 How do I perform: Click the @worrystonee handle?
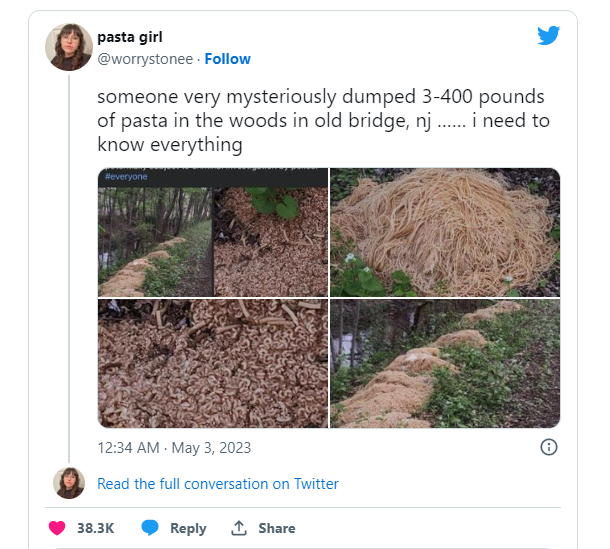[145, 59]
